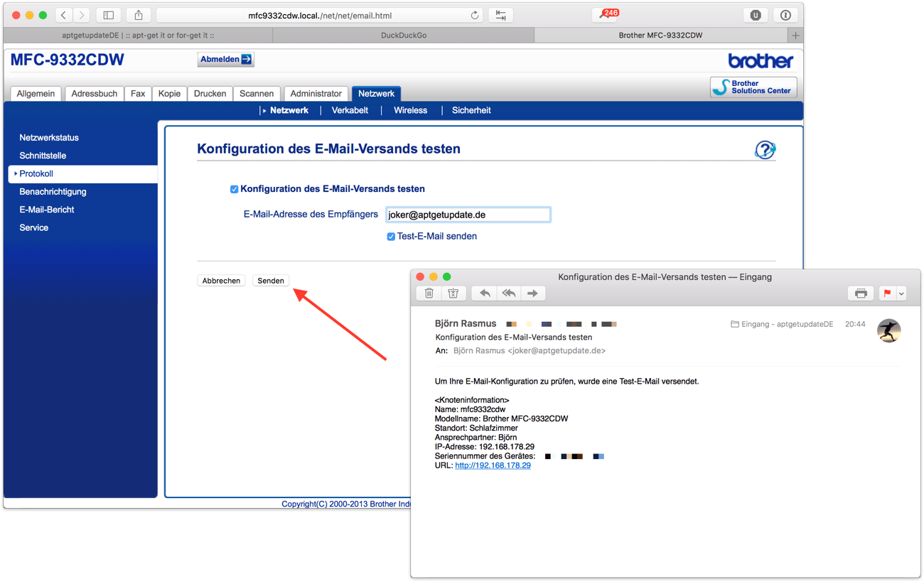Move email to junk in Mail
Viewport: 924px width, 582px height.
click(453, 293)
